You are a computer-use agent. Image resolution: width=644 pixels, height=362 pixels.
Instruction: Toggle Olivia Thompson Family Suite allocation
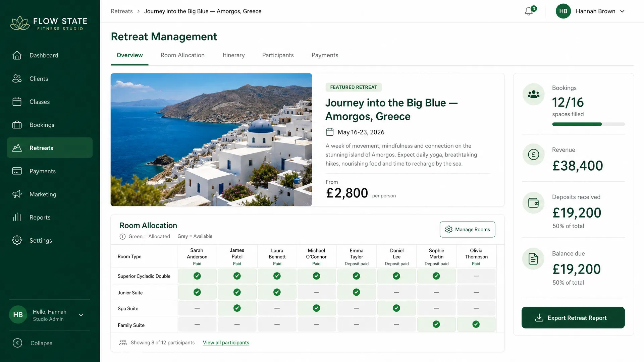tap(476, 324)
